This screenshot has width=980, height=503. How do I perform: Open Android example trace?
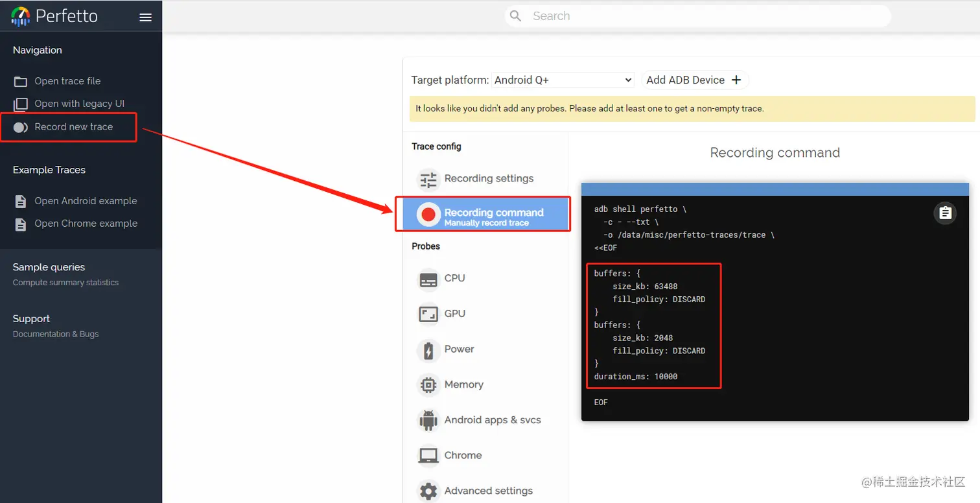[86, 201]
